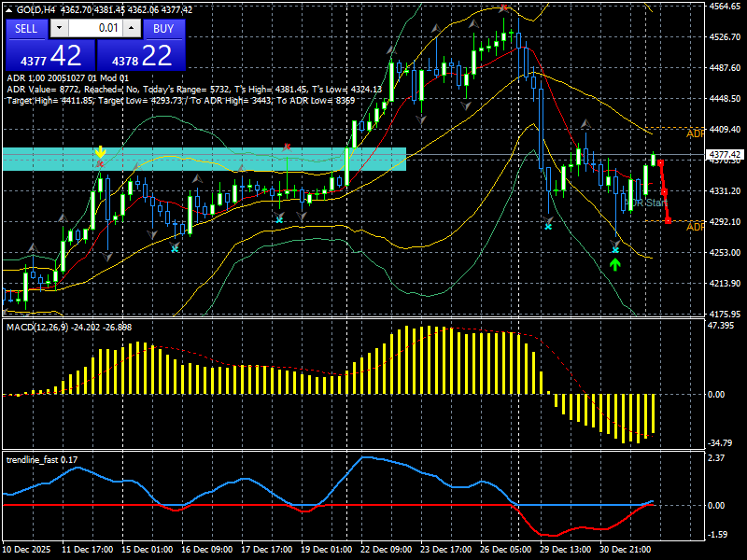
Task: Click the -34.79 MACD scale value
Action: tap(720, 442)
